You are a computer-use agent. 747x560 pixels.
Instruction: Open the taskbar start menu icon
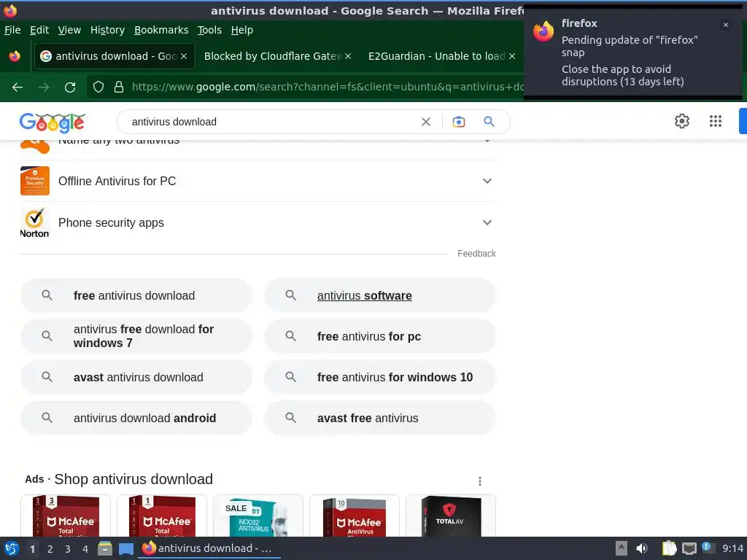pyautogui.click(x=12, y=548)
